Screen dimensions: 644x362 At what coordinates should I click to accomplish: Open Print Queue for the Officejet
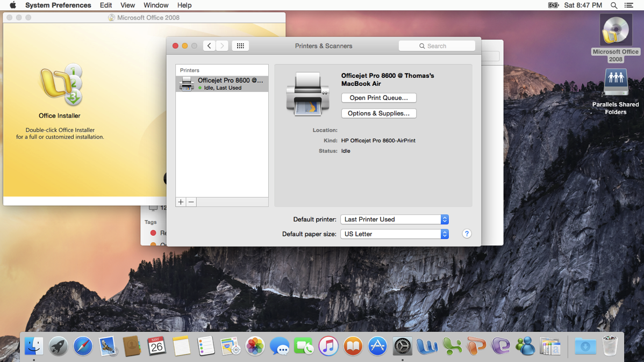pyautogui.click(x=378, y=98)
